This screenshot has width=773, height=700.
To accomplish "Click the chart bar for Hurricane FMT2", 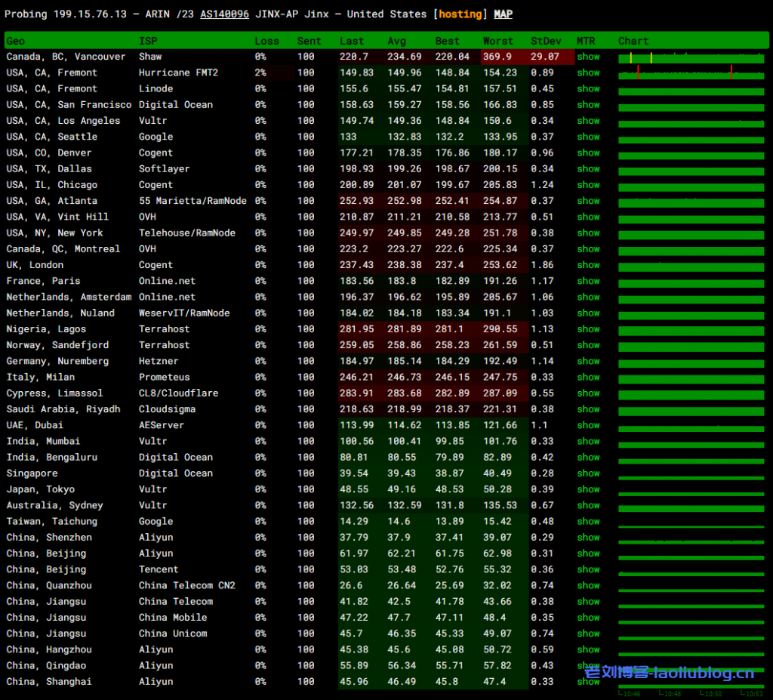I will coord(690,73).
